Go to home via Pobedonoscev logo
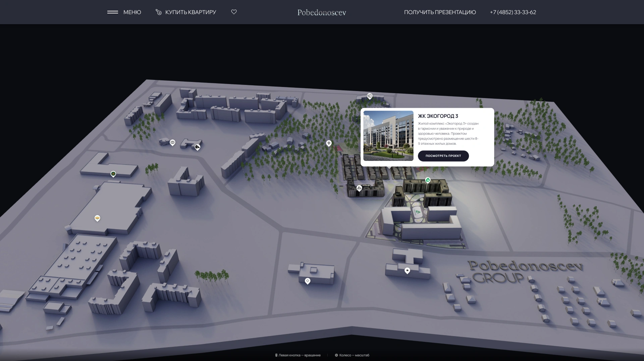The height and width of the screenshot is (361, 644). coord(322,12)
